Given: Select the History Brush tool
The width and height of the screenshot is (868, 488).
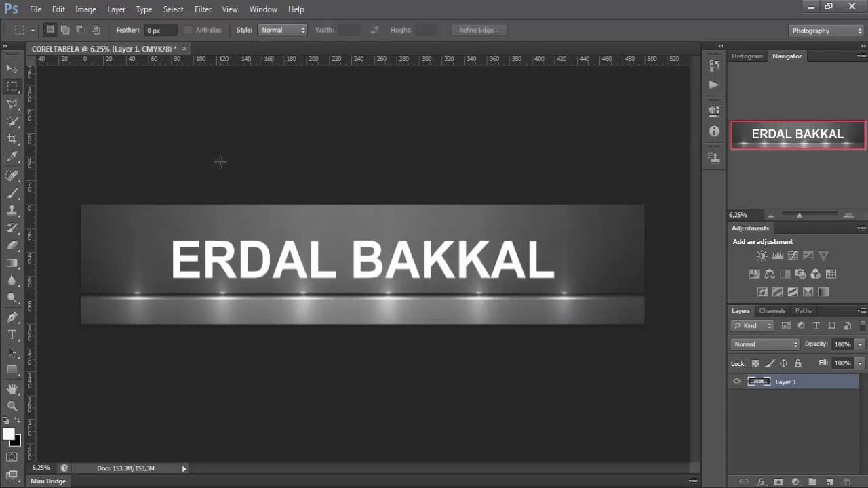Looking at the screenshot, I should point(12,228).
